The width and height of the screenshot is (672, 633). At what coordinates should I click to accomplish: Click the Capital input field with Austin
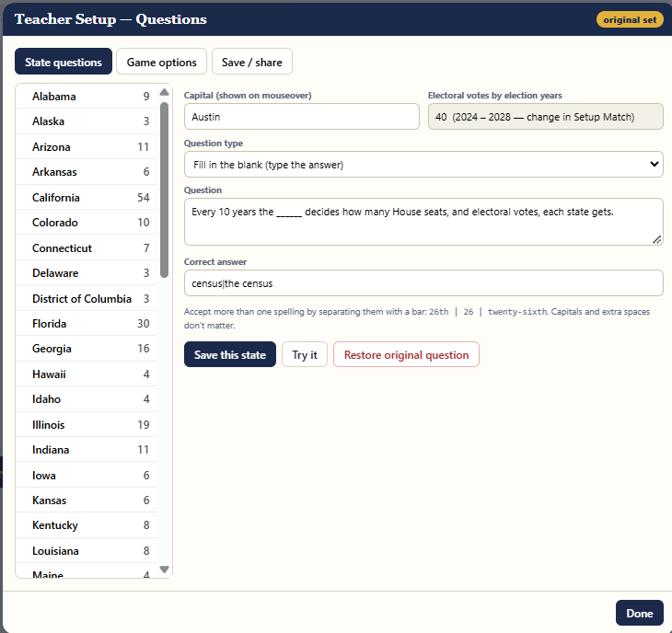click(302, 117)
